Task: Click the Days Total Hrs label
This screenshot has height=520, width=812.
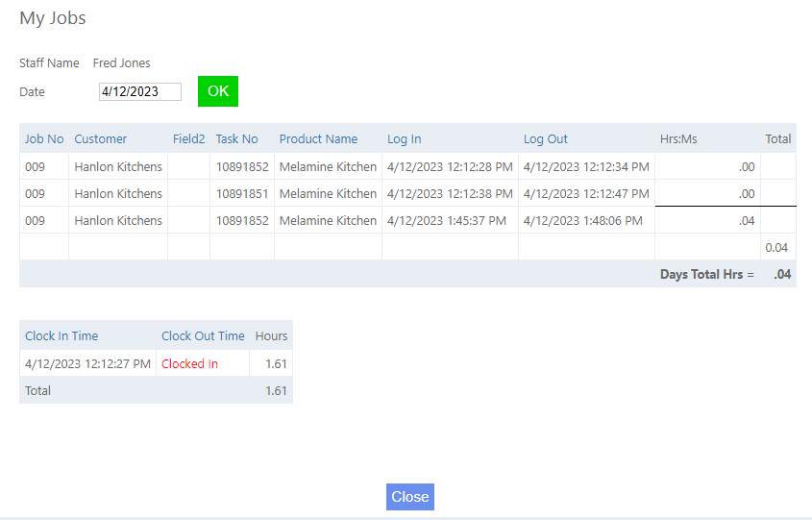Action: pyautogui.click(x=707, y=275)
